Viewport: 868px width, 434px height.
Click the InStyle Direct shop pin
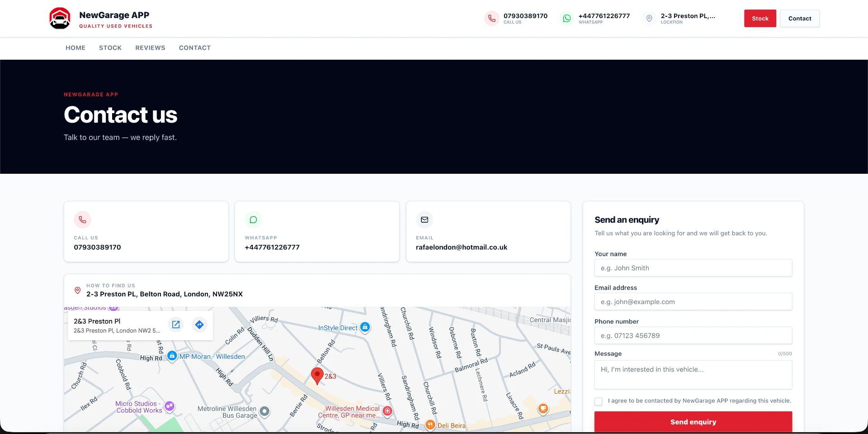click(x=365, y=327)
